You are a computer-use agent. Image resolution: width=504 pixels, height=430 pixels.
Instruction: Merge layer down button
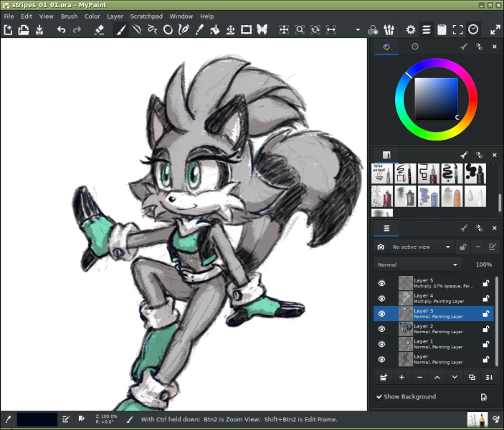click(x=489, y=377)
